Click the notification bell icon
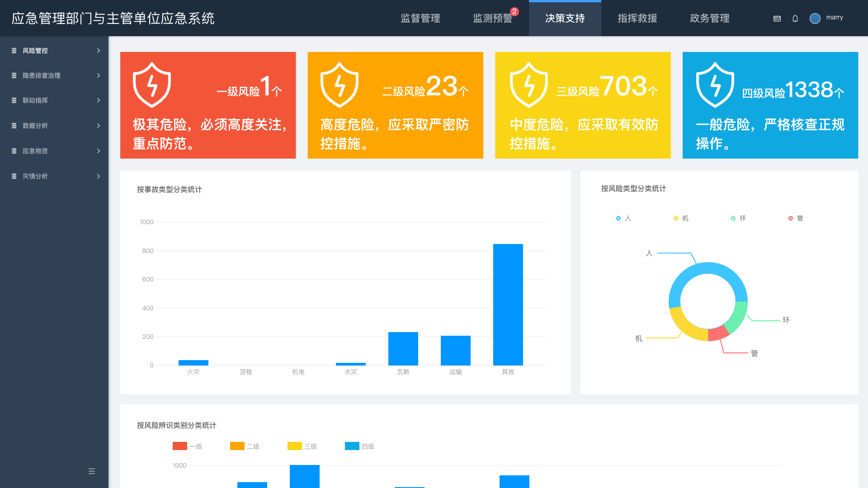The height and width of the screenshot is (488, 868). pyautogui.click(x=795, y=19)
